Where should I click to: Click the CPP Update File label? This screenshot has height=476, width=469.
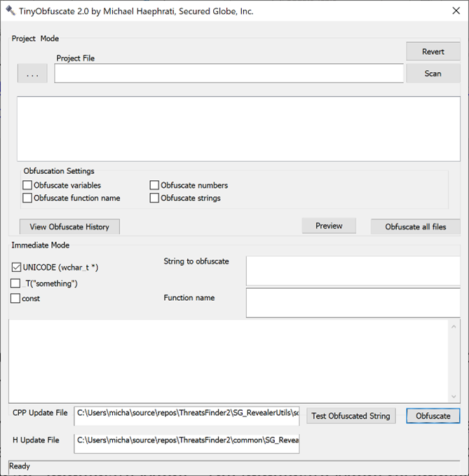point(40,412)
